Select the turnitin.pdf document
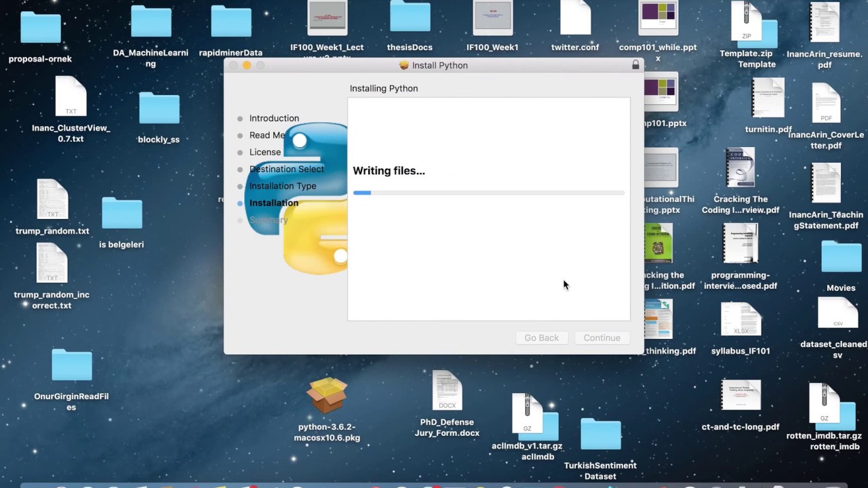 768,98
